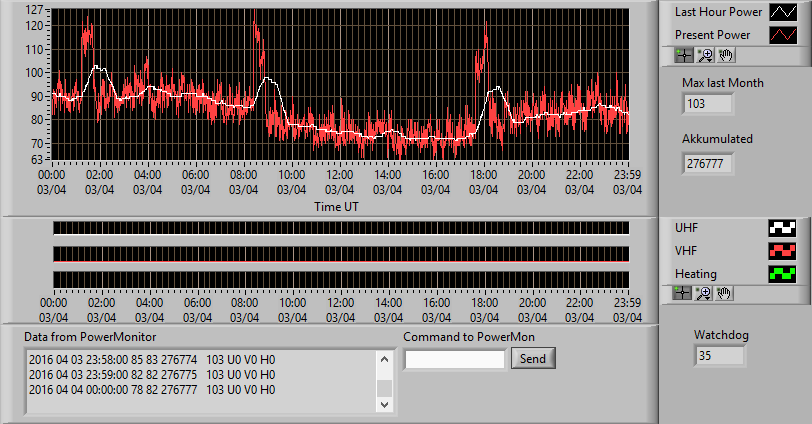Click the Send button
Image resolution: width=812 pixels, height=424 pixels.
[x=533, y=358]
